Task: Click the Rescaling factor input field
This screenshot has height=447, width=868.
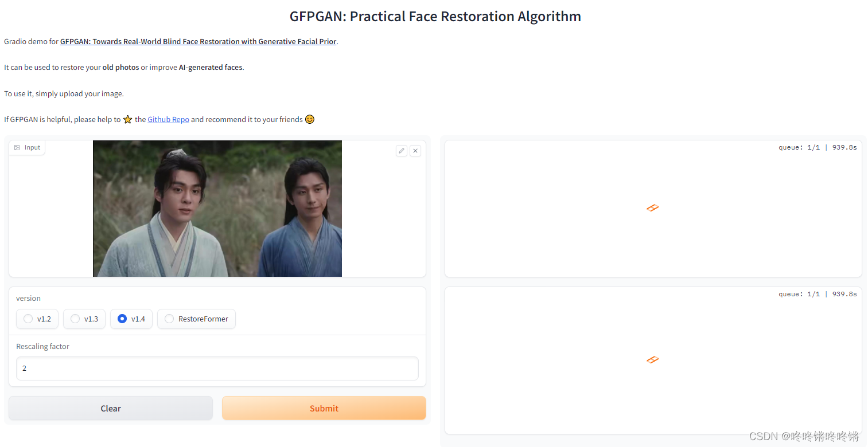Action: point(217,368)
